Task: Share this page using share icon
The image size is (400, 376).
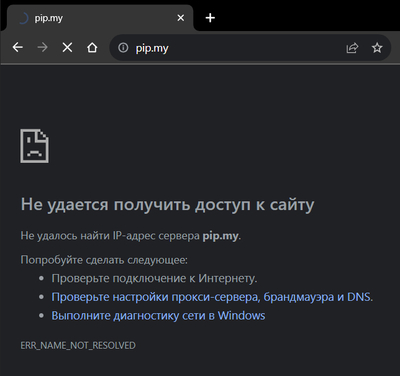Action: [352, 48]
